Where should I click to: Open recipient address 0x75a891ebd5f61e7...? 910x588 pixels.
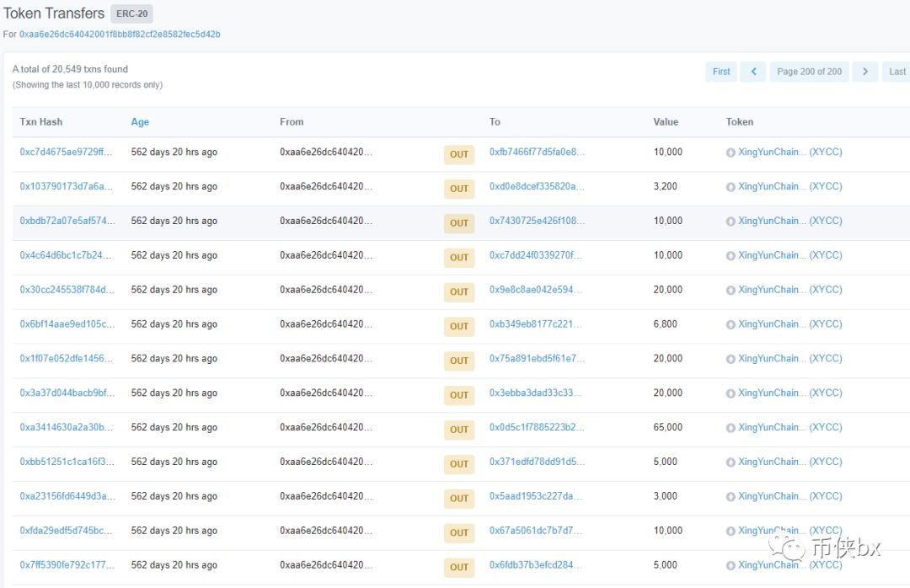537,358
